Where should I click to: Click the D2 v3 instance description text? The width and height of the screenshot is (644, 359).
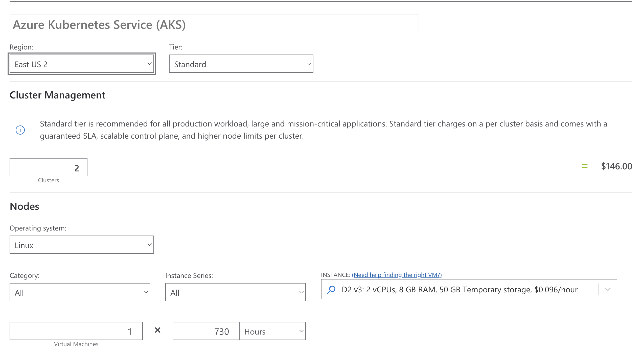point(459,290)
